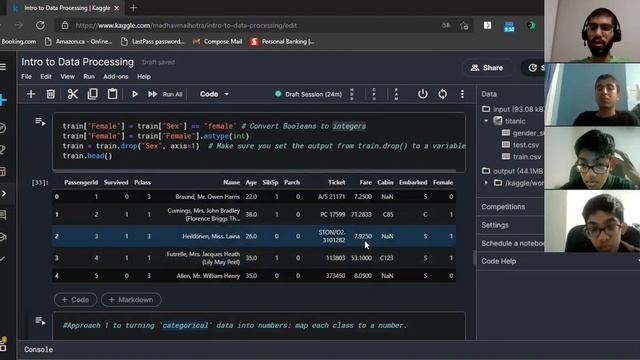Screen dimensions: 640x360
Task: Paste the cell using the clipboard icon
Action: 112,94
